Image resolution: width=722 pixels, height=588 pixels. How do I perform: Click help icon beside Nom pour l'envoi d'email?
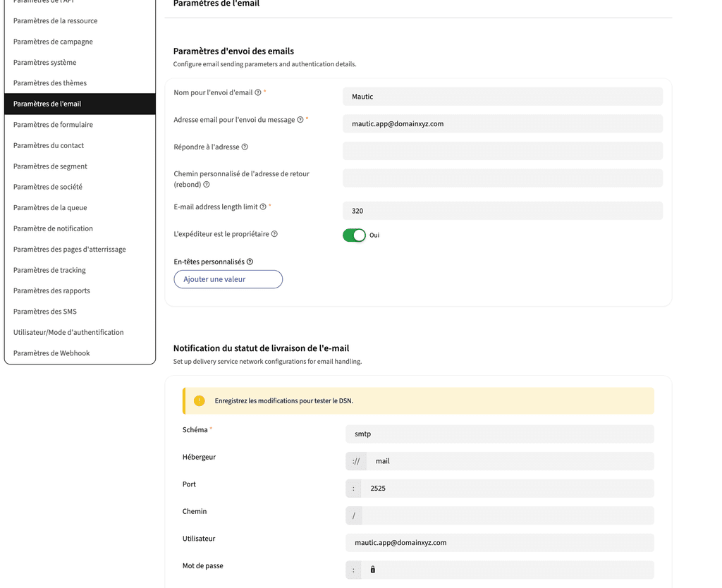[258, 92]
